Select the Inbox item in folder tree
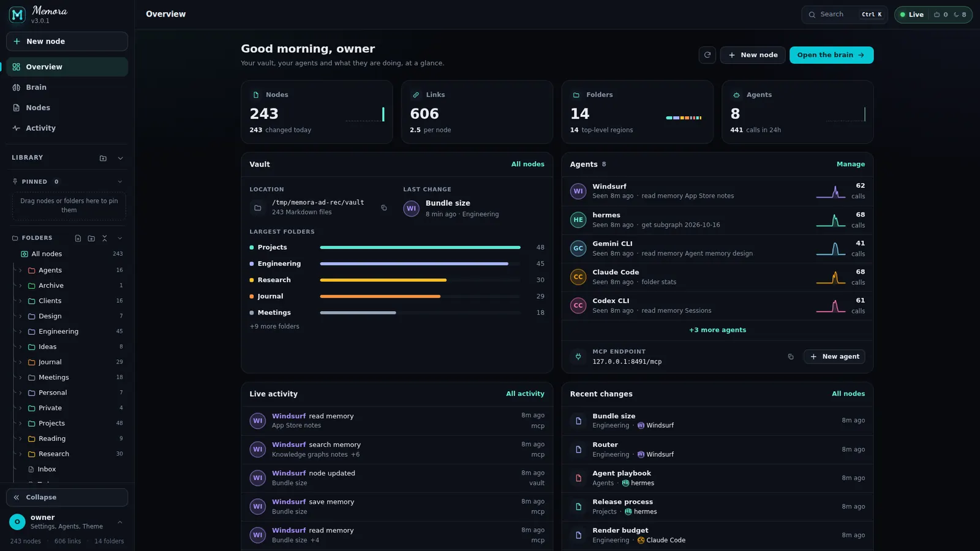Screen dimensions: 980x551 click(x=47, y=469)
